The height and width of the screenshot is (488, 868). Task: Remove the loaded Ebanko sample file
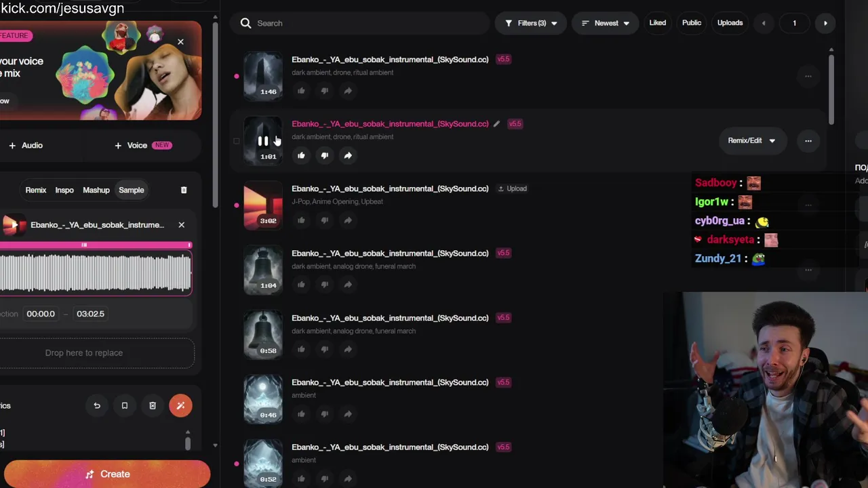[x=181, y=225]
